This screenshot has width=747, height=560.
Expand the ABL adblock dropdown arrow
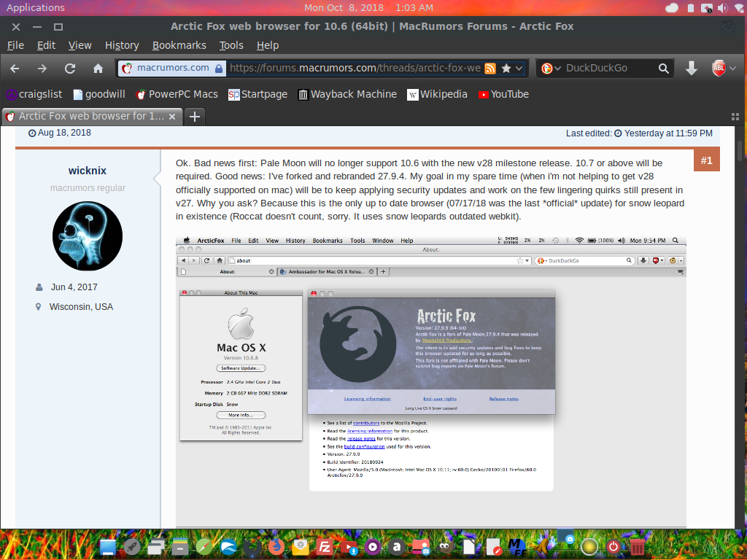[x=733, y=68]
